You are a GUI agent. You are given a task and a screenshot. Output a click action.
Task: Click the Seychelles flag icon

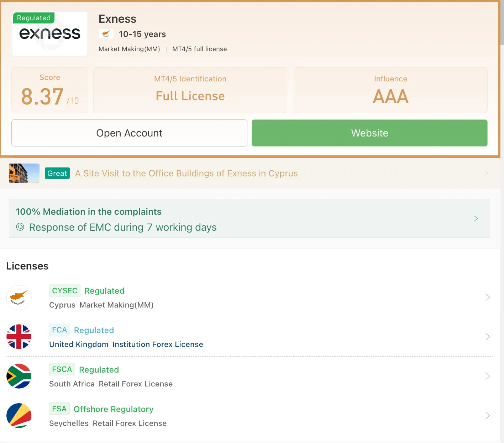(19, 416)
